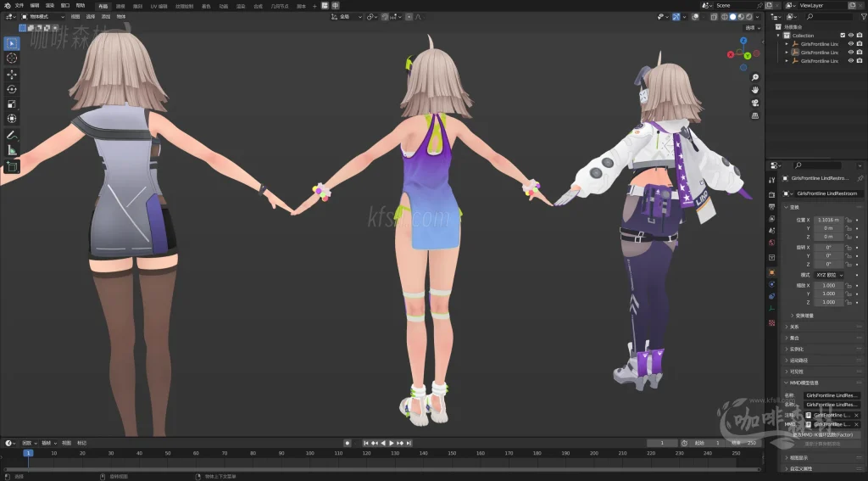The image size is (868, 481).
Task: Toggle viewport gizmo display
Action: click(x=676, y=17)
